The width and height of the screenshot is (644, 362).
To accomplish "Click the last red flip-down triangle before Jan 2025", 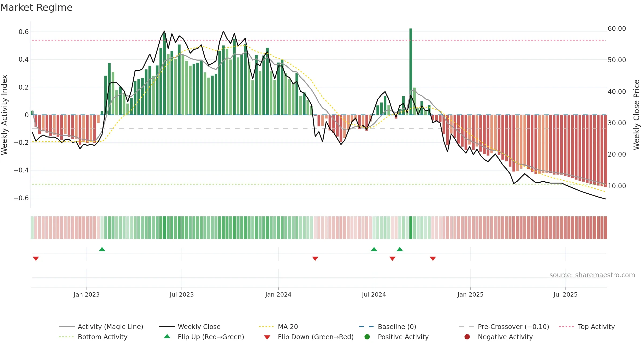I will click(433, 258).
